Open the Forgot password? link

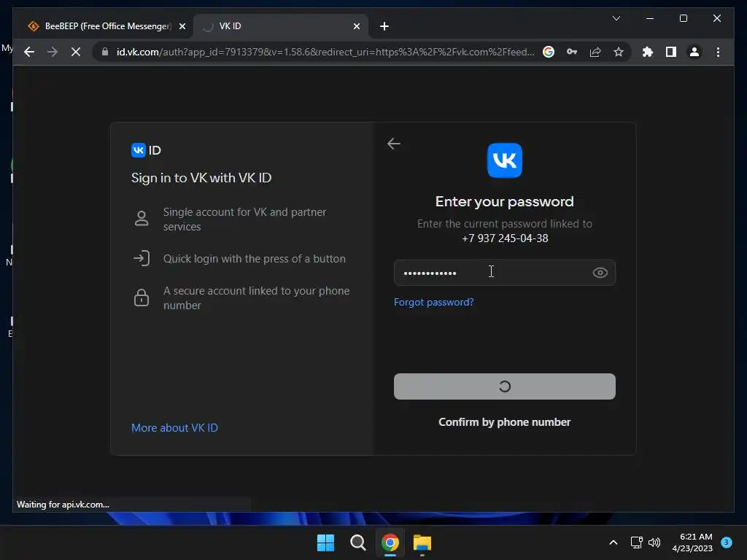[433, 302]
